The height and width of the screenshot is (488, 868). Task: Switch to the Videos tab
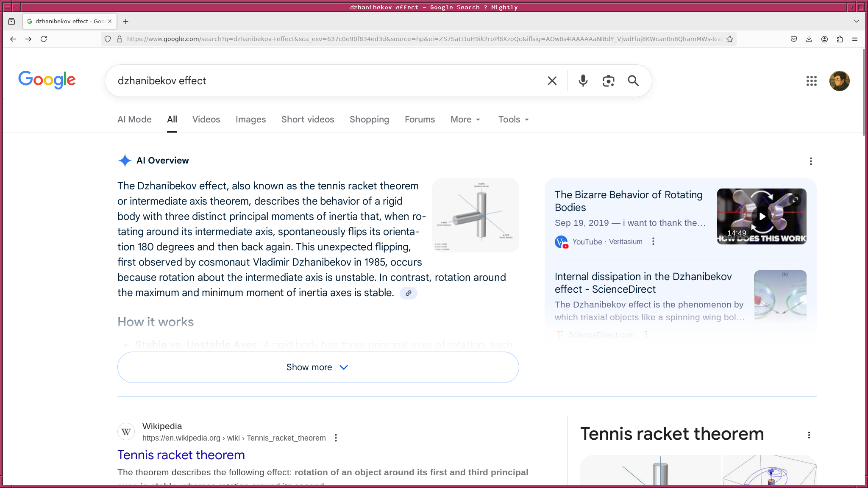click(x=206, y=119)
